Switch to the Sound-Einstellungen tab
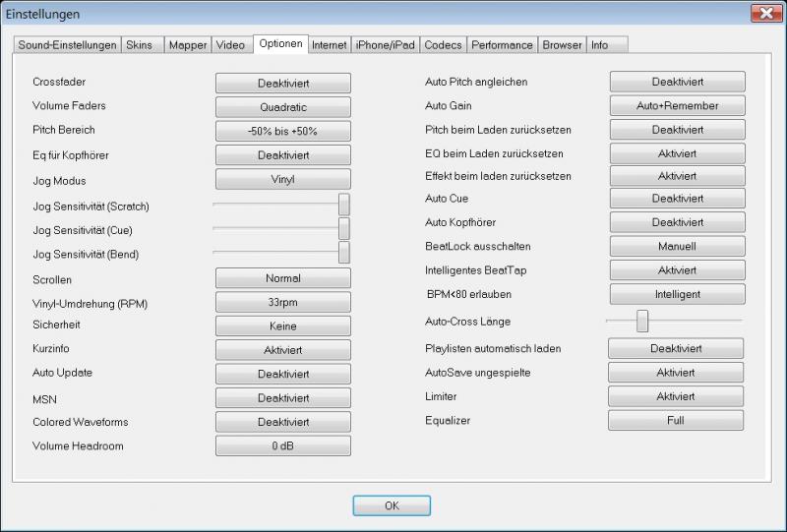This screenshot has width=787, height=532. 67,45
